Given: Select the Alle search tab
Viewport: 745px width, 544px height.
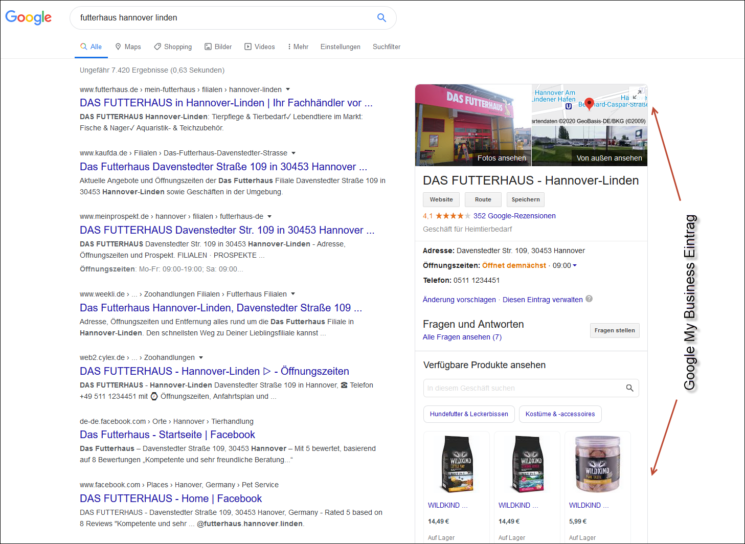Looking at the screenshot, I should pyautogui.click(x=91, y=47).
